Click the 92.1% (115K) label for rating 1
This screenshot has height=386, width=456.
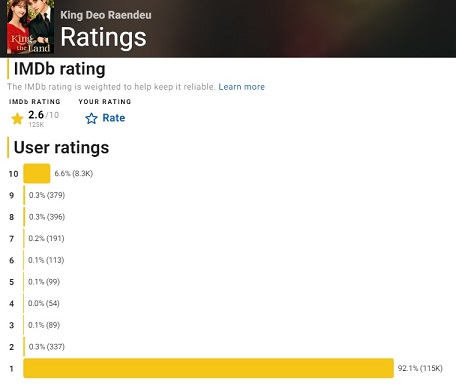click(420, 368)
